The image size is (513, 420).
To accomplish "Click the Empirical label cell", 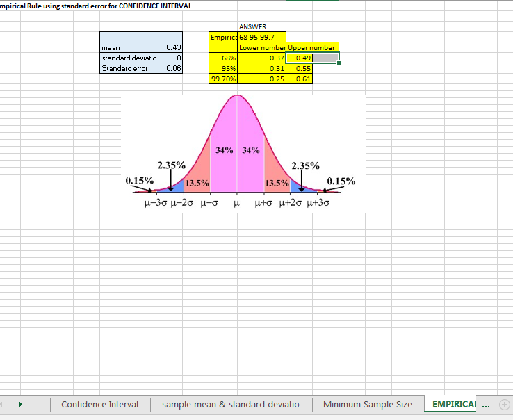I will (x=223, y=37).
